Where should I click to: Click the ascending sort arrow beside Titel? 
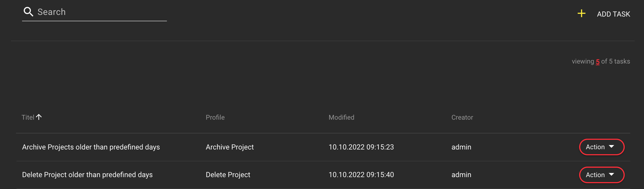[39, 117]
